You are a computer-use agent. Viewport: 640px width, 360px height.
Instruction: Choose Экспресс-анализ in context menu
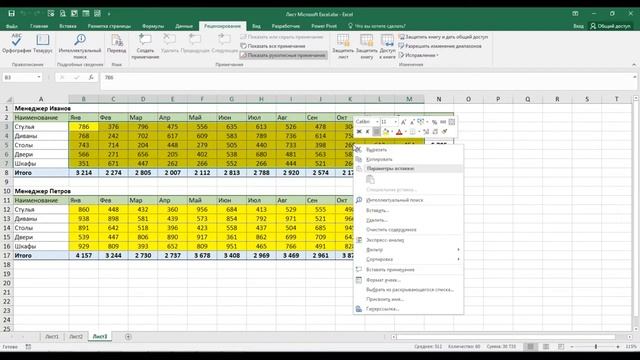click(x=408, y=240)
